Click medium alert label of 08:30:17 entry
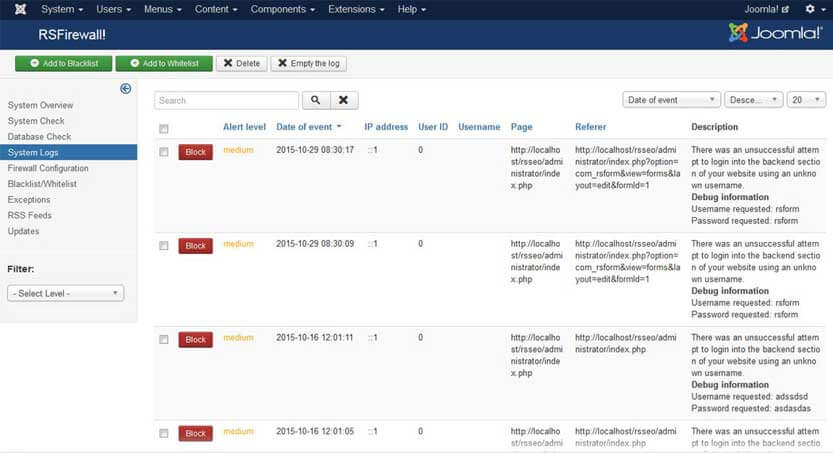The width and height of the screenshot is (833, 453). pos(238,150)
